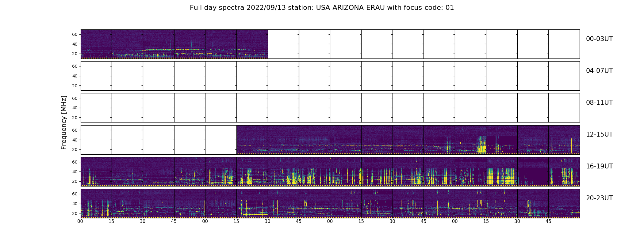
Task: Click the 60 tick of the 20-23UT row
Action: tap(75, 194)
